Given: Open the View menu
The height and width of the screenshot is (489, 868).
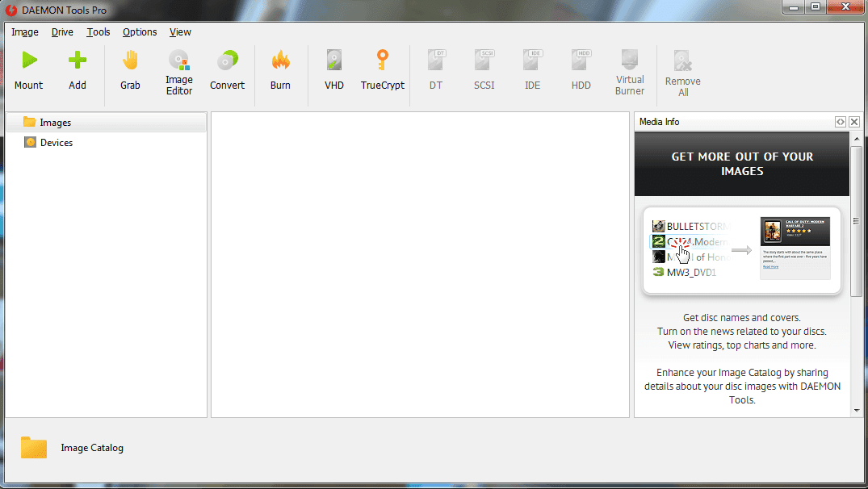Looking at the screenshot, I should [180, 32].
